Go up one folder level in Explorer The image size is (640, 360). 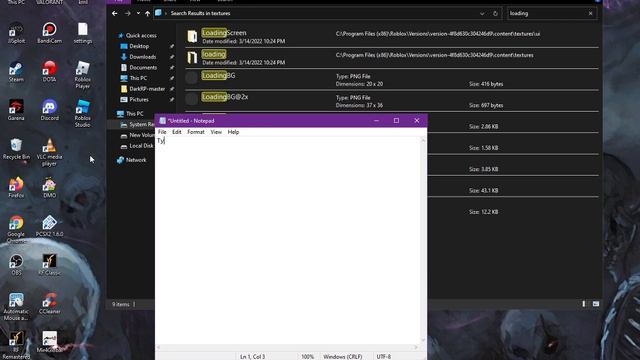coord(147,13)
